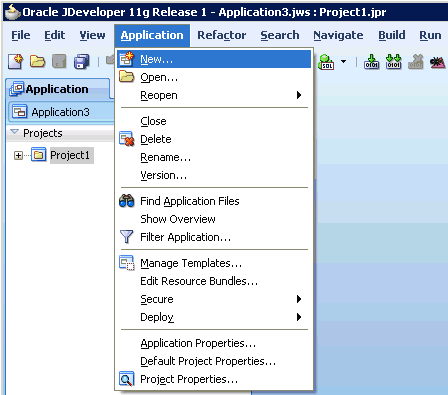Open the Edit menu
448x395 pixels.
click(x=55, y=35)
